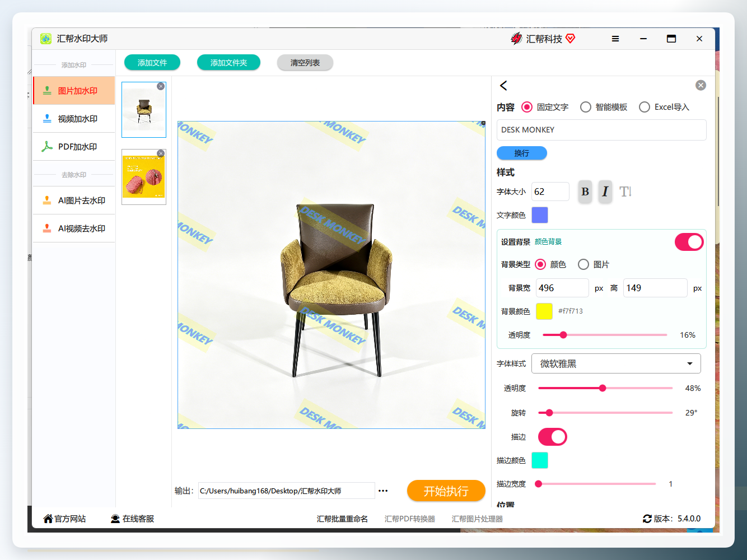Image resolution: width=747 pixels, height=560 pixels.
Task: Click the 添加文件夹 button
Action: pos(228,63)
